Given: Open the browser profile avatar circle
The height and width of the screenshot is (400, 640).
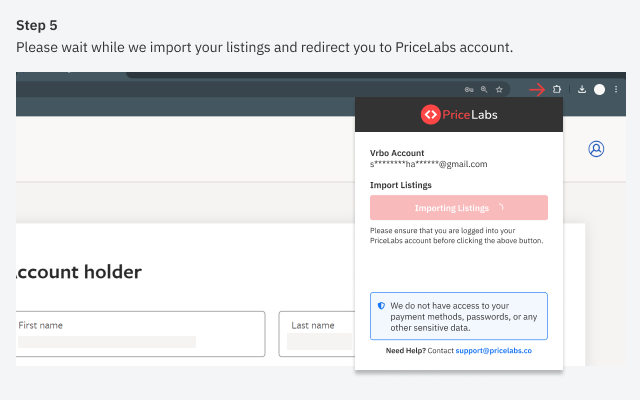Looking at the screenshot, I should [599, 89].
